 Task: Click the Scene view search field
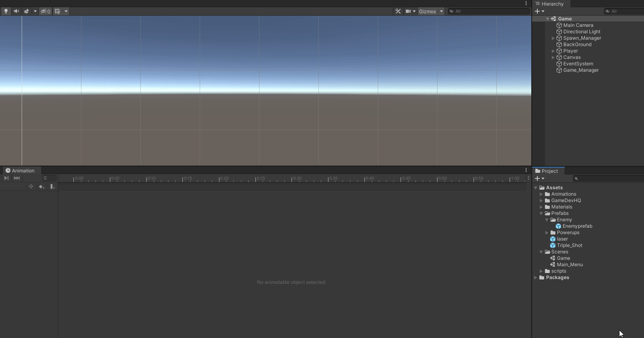[x=489, y=11]
